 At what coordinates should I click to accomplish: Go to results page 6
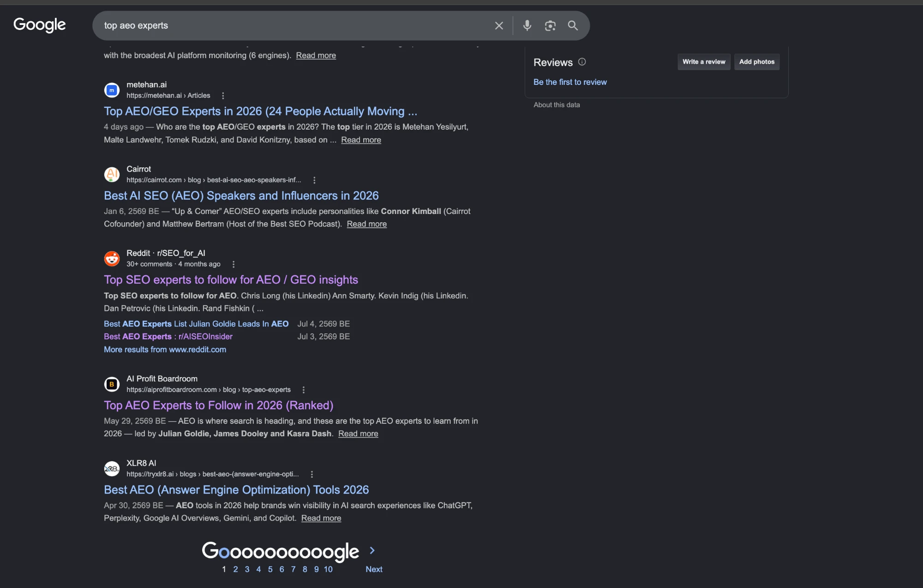[282, 570]
